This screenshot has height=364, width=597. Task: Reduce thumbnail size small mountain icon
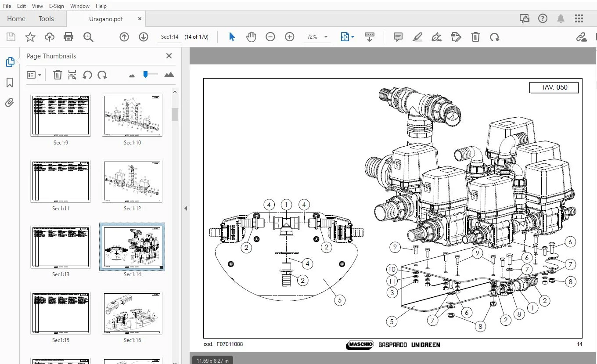(132, 76)
